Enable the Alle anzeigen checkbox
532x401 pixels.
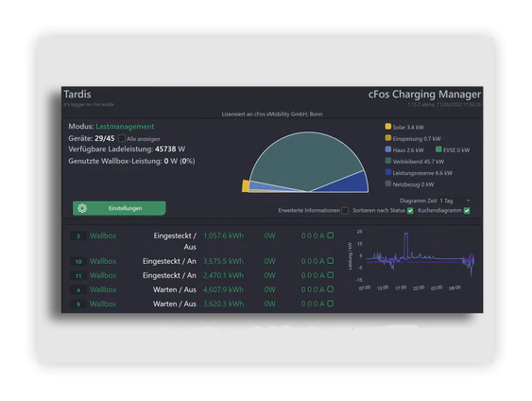coord(122,138)
